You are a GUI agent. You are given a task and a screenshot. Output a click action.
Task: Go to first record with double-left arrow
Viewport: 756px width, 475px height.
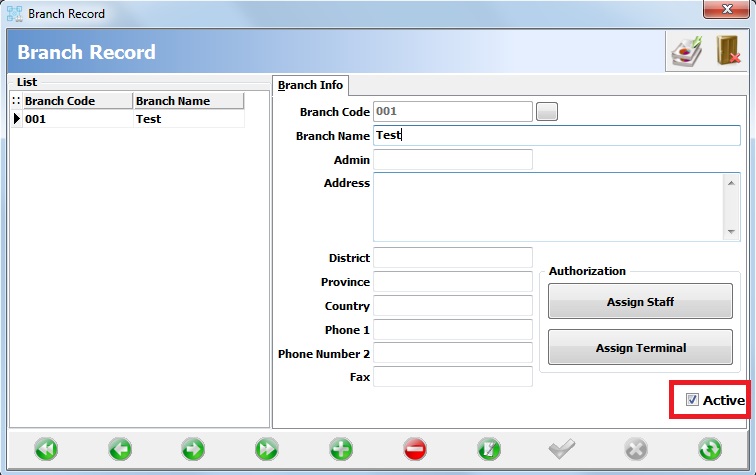[x=46, y=449]
